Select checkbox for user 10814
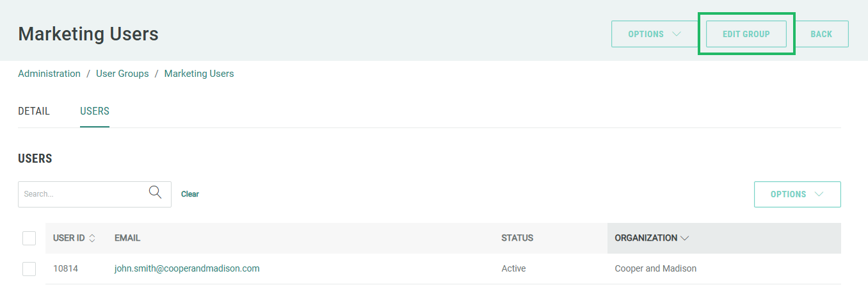Screen dimensions: 868x294 point(29,269)
